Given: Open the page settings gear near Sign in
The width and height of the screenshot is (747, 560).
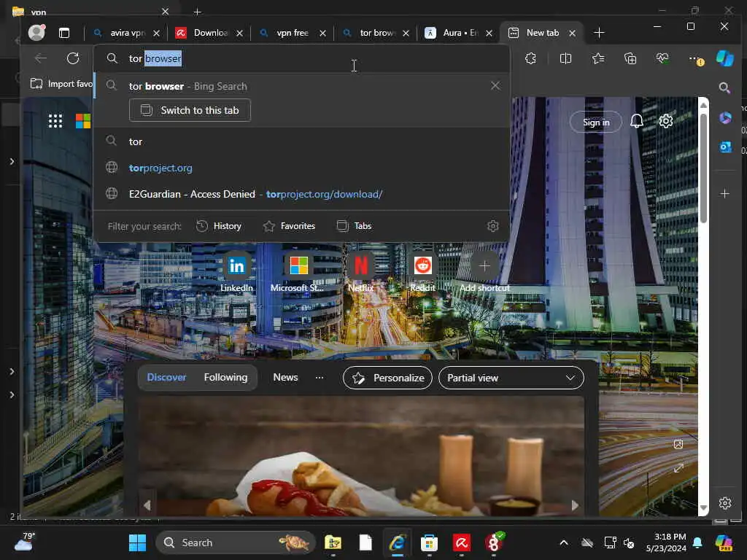Looking at the screenshot, I should click(665, 122).
